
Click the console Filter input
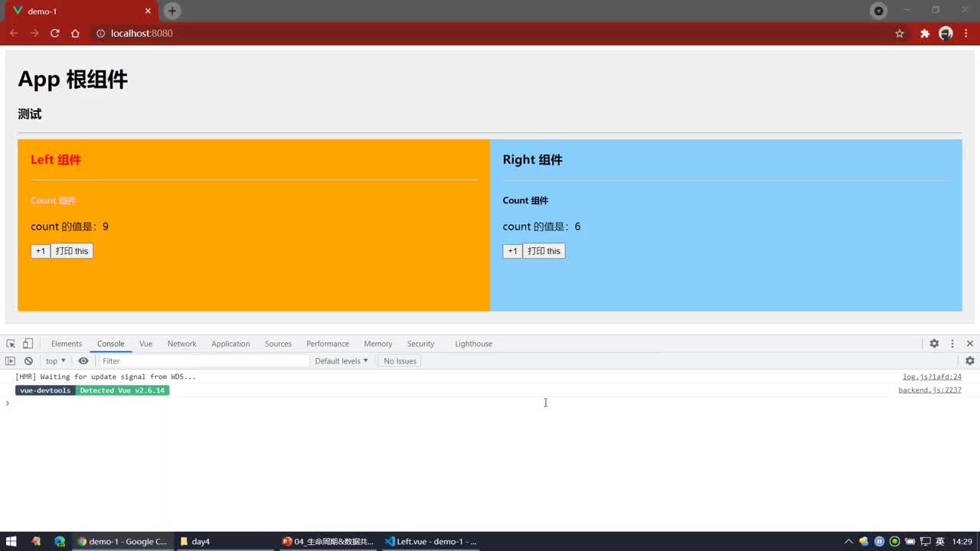point(204,361)
